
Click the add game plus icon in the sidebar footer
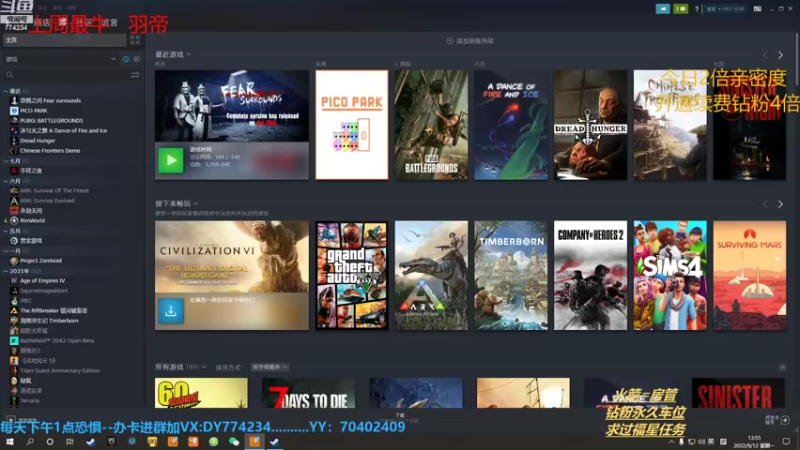click(11, 419)
